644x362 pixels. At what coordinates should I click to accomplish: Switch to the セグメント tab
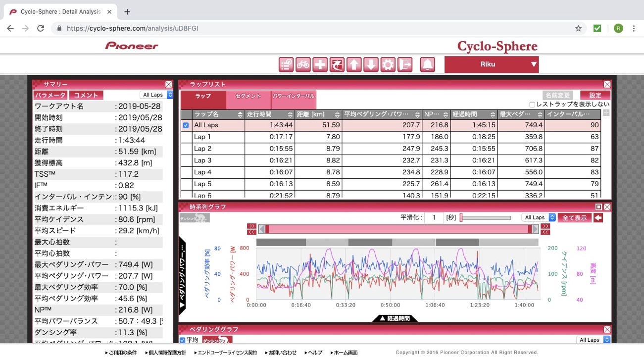point(248,96)
